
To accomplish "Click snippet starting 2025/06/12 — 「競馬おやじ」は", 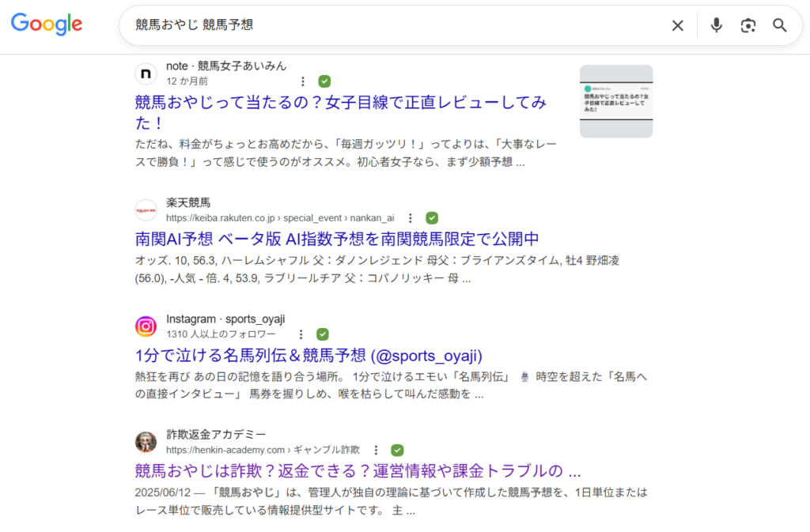I will [x=391, y=501].
